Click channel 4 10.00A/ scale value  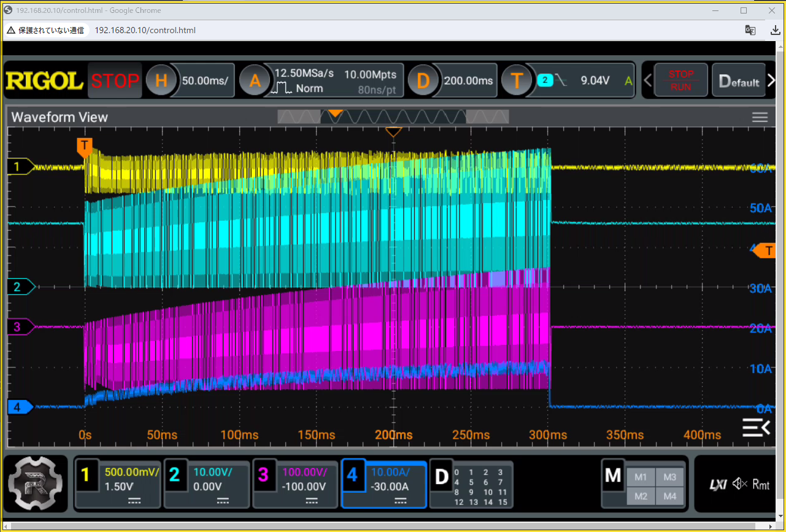point(390,472)
